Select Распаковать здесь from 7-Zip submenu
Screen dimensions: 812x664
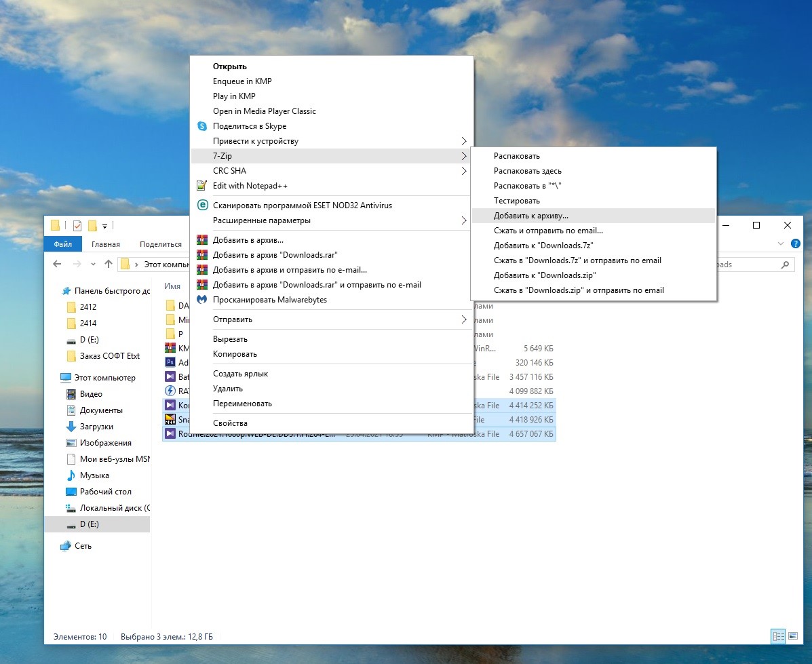coord(527,171)
